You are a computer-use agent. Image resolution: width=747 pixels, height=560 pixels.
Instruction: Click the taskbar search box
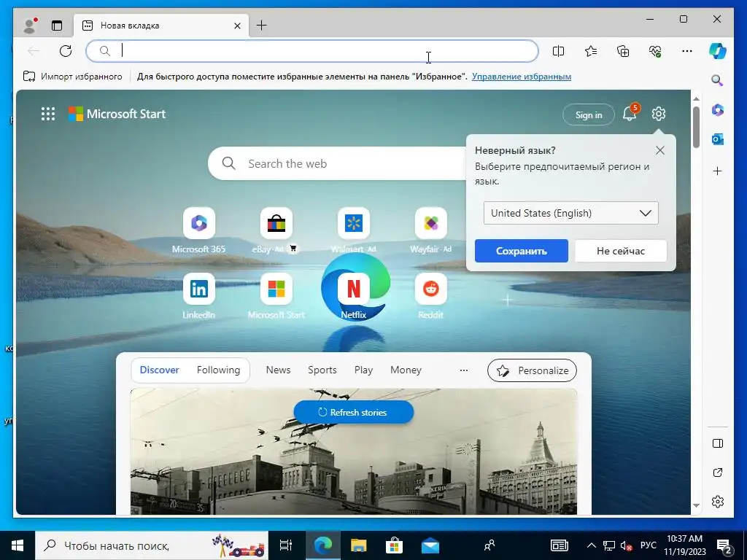[152, 545]
